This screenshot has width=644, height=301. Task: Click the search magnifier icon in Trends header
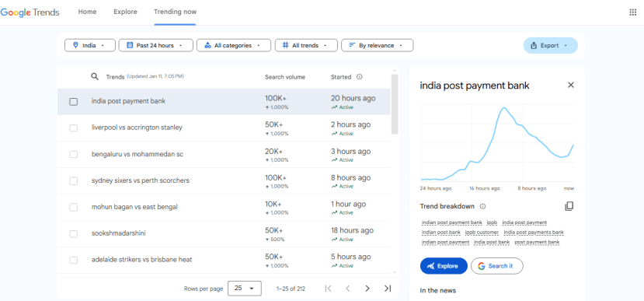click(95, 76)
